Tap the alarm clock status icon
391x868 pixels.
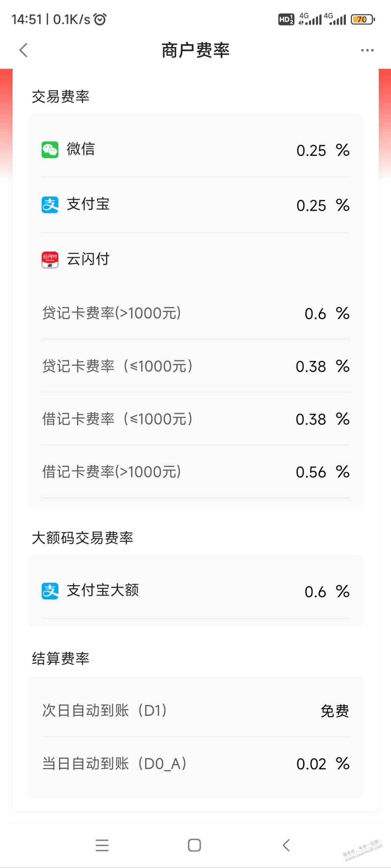pyautogui.click(x=100, y=19)
